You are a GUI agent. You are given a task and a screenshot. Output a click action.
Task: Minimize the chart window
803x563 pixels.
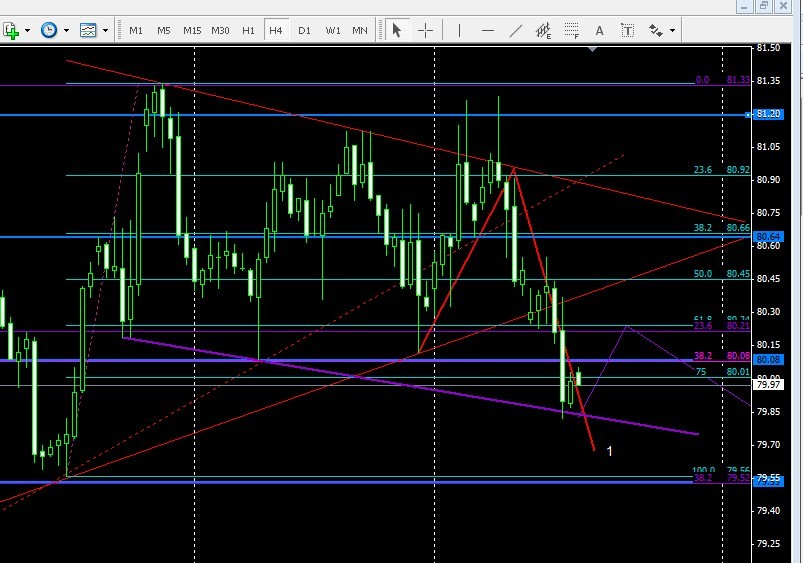coord(745,6)
